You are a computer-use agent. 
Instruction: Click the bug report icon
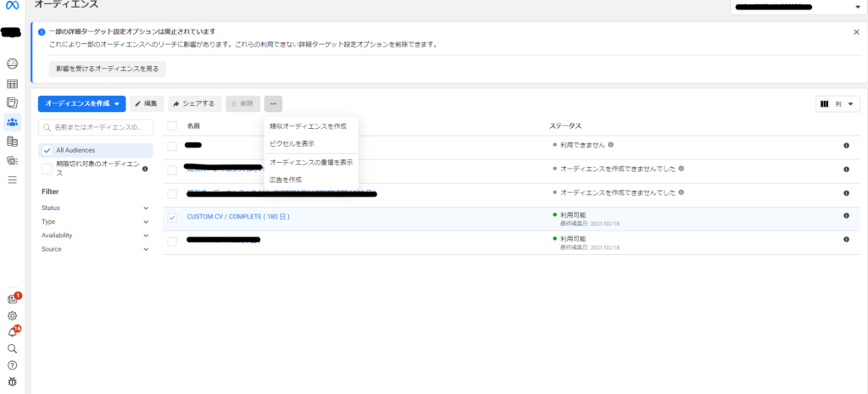click(12, 382)
